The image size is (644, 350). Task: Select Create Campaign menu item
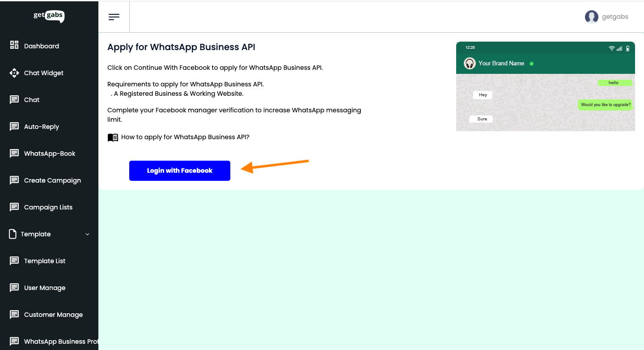click(52, 180)
